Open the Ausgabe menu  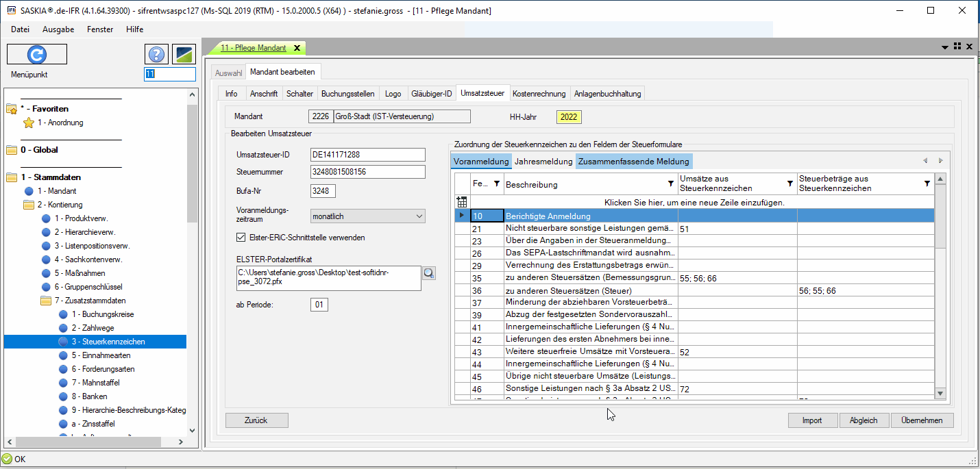coord(58,29)
